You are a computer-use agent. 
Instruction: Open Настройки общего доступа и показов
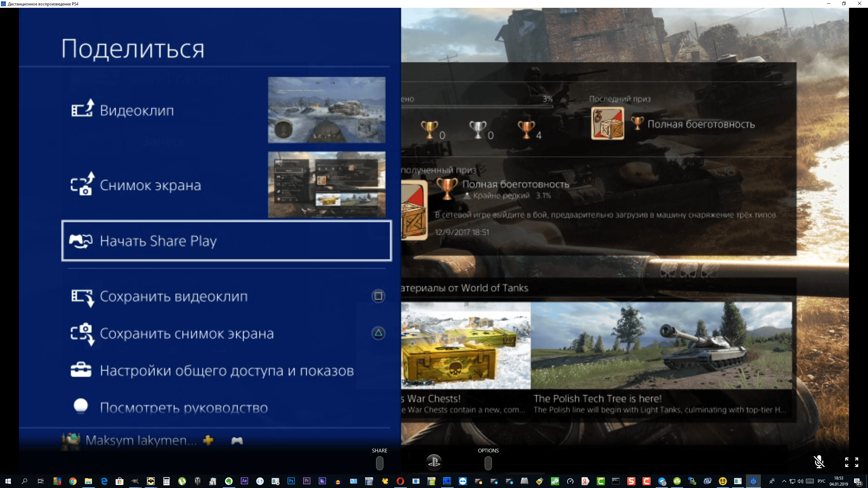tap(226, 371)
